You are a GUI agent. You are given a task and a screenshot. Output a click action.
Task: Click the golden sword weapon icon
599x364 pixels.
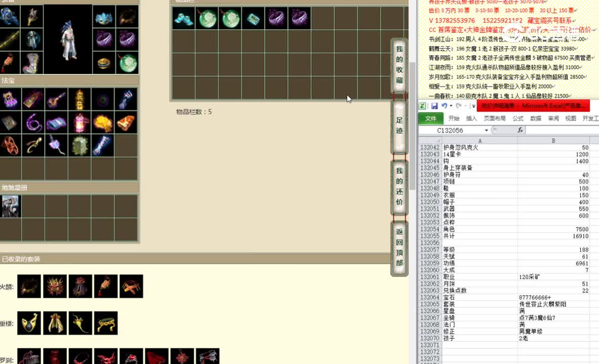(9, 39)
